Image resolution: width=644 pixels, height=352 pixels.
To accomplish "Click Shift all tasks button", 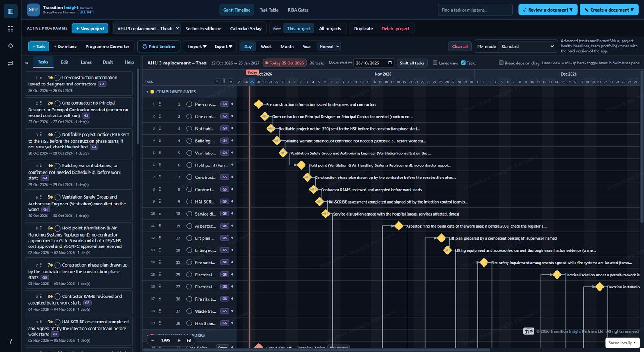I will click(412, 63).
